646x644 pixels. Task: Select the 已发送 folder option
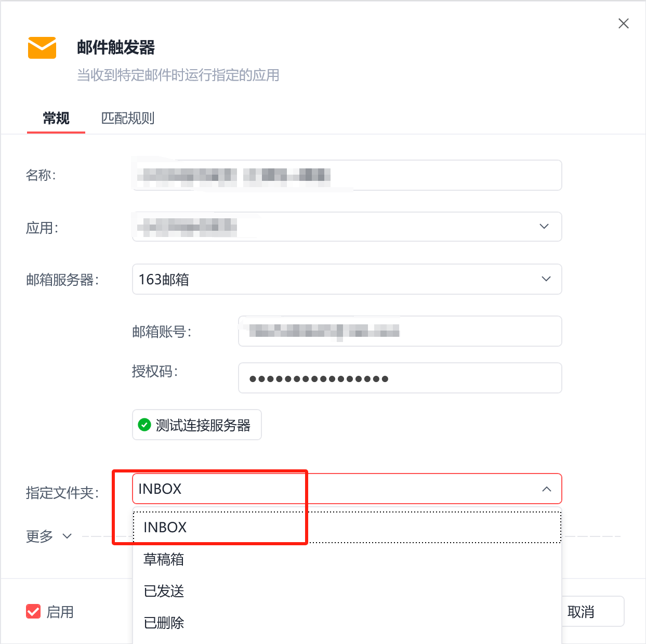tap(347, 591)
